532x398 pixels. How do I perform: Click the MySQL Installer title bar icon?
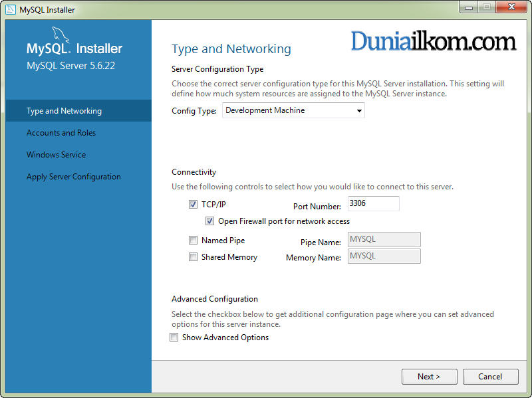[11, 9]
